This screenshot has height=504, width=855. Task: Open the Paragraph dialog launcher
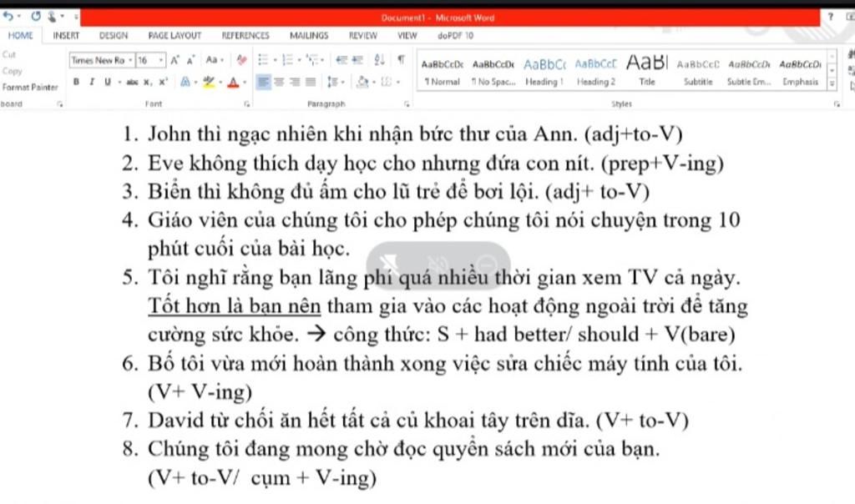pyautogui.click(x=407, y=103)
